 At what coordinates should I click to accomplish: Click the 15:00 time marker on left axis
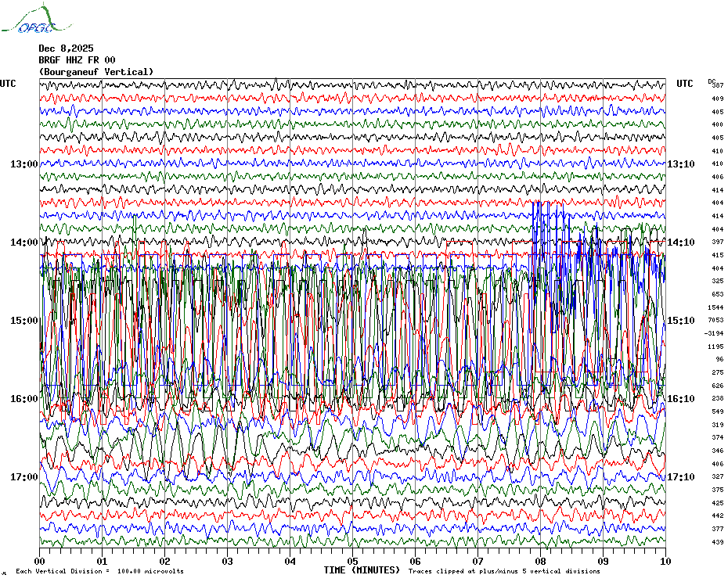pos(24,321)
